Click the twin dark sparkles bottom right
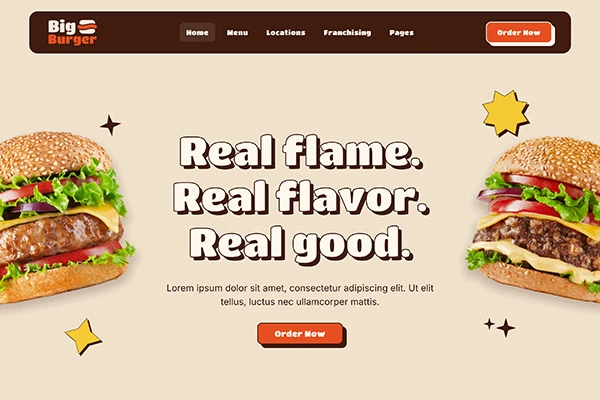Image resolution: width=600 pixels, height=400 pixels. [500, 327]
